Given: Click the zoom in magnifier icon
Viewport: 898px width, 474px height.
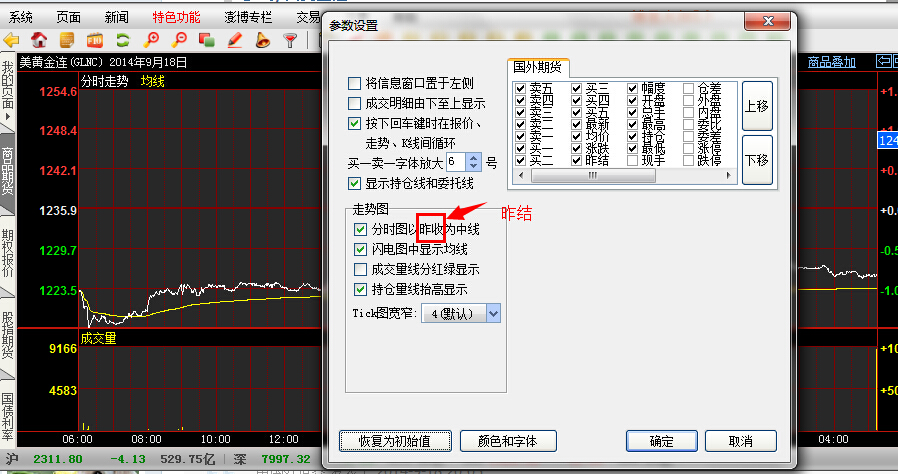Looking at the screenshot, I should [x=152, y=40].
